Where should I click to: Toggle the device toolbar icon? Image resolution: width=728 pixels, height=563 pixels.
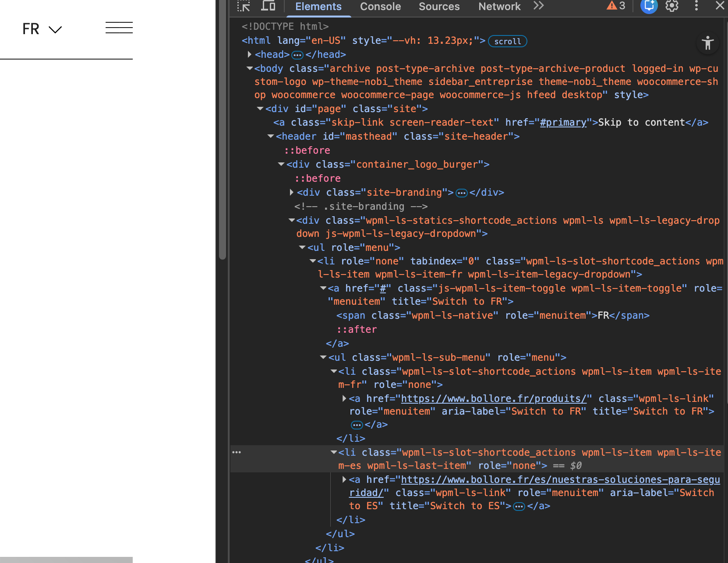[x=268, y=6]
